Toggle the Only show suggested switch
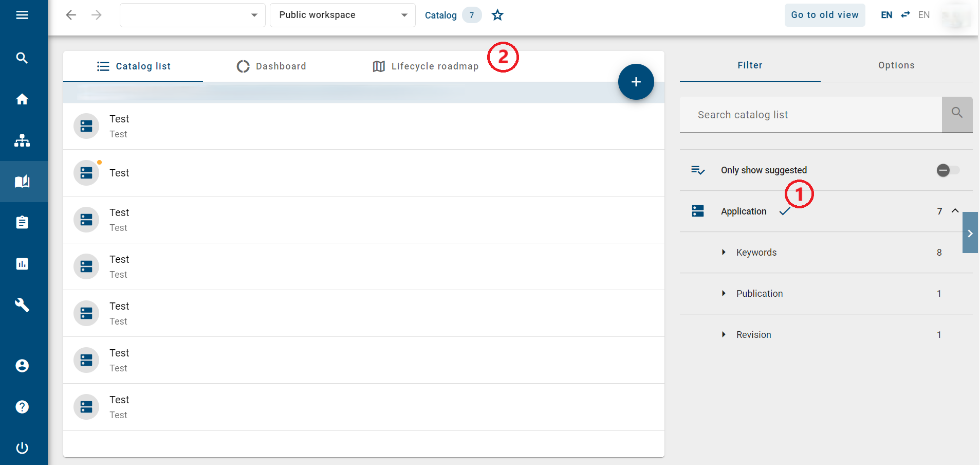 (x=947, y=170)
